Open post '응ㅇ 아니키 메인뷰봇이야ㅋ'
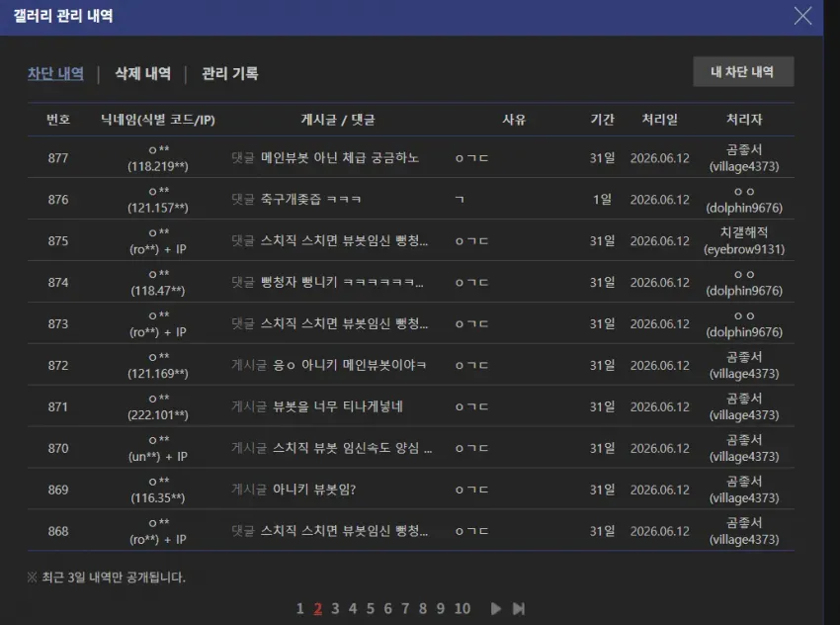840x625 pixels. pos(349,365)
